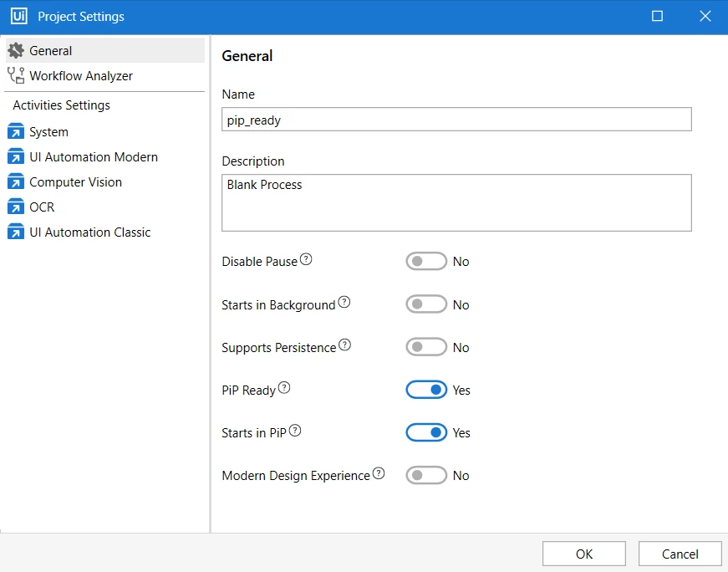Click the UiPath logo in title bar
The height and width of the screenshot is (572, 728).
tap(18, 16)
